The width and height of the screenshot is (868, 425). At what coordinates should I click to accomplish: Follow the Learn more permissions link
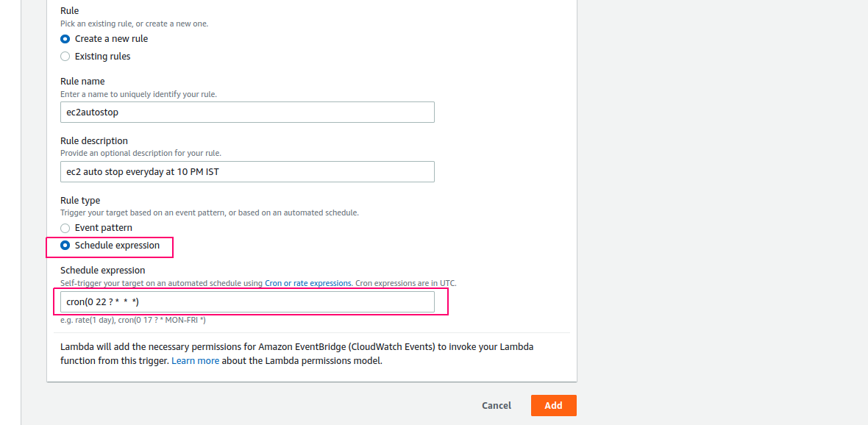[196, 361]
